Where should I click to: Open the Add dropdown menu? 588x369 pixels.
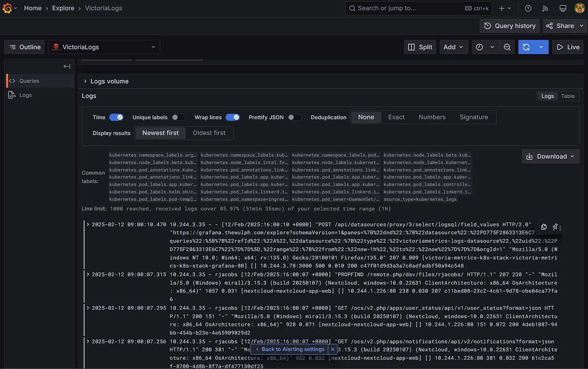[454, 47]
